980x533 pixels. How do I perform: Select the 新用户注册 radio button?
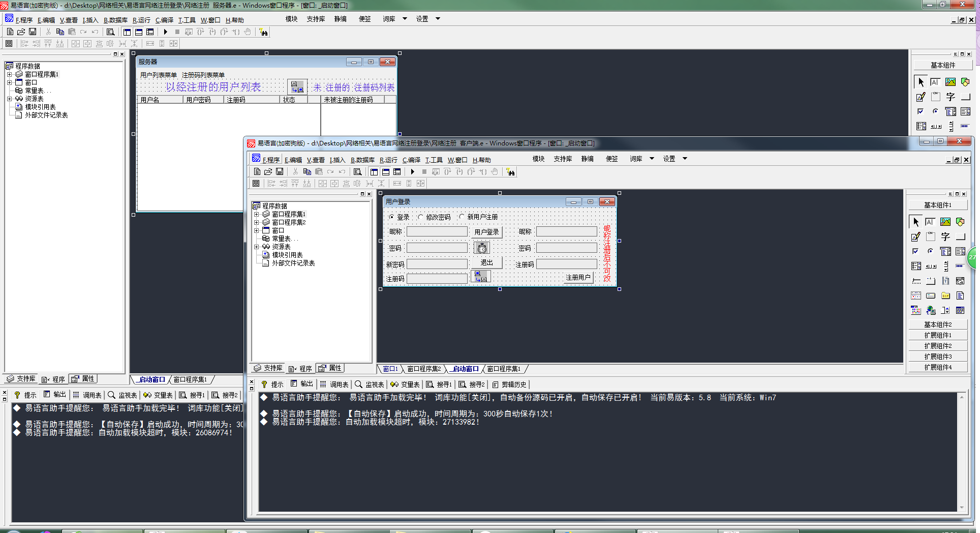(x=462, y=217)
